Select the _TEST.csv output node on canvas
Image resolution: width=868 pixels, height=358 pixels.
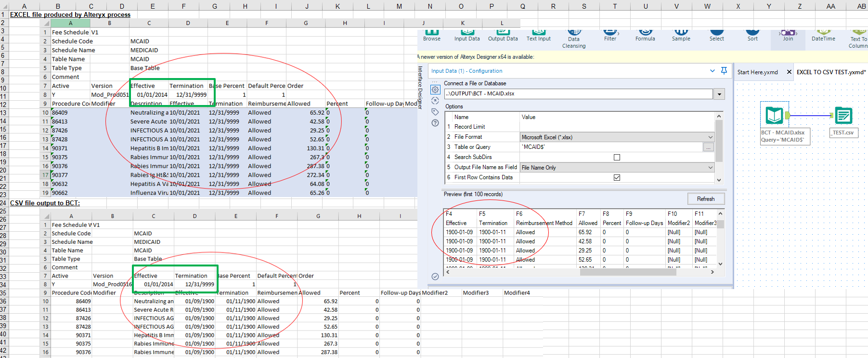pyautogui.click(x=843, y=116)
